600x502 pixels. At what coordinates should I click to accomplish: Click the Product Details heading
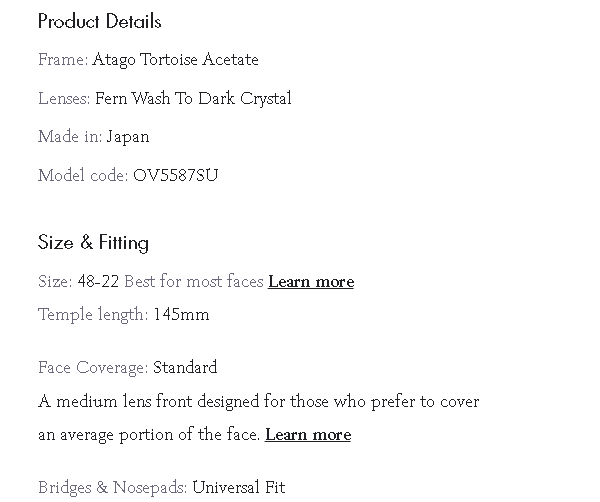[x=99, y=21]
